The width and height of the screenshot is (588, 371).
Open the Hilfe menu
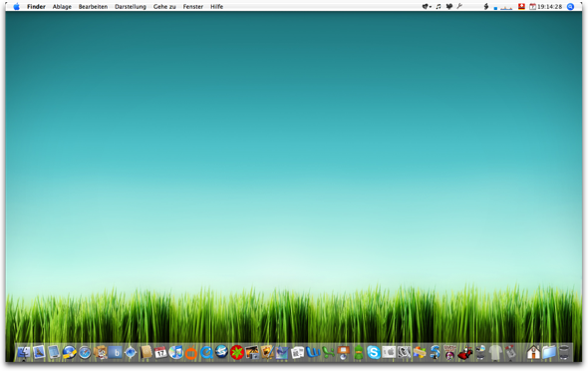tap(216, 6)
